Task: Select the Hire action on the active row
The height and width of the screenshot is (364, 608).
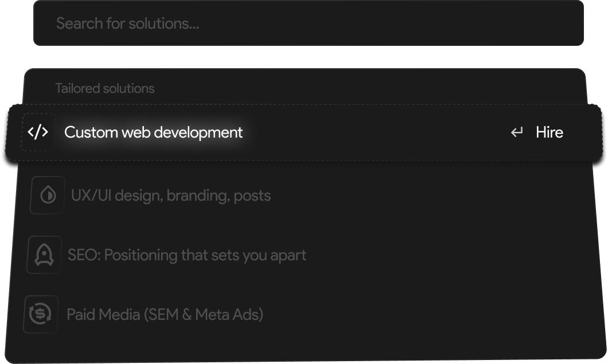Action: 549,132
